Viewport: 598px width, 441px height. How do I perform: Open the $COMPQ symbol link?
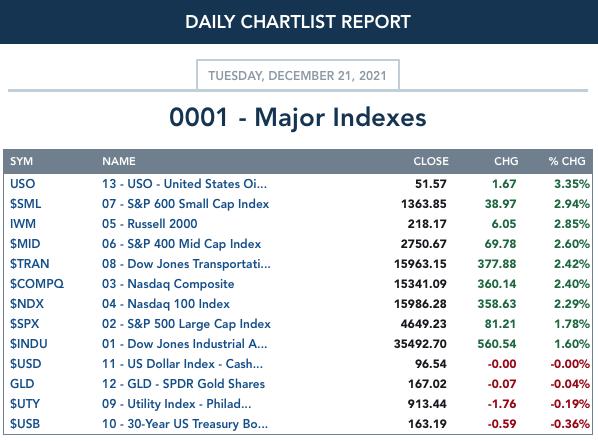[x=37, y=284]
